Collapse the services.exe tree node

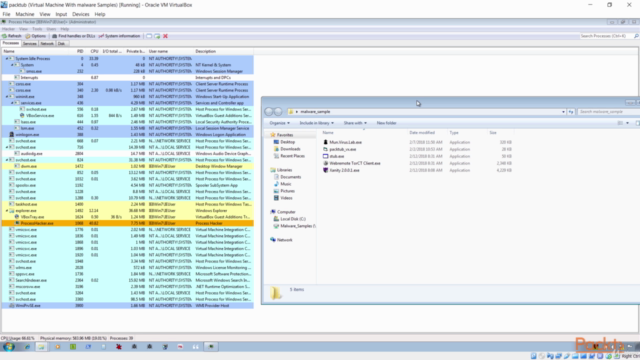[x=12, y=103]
